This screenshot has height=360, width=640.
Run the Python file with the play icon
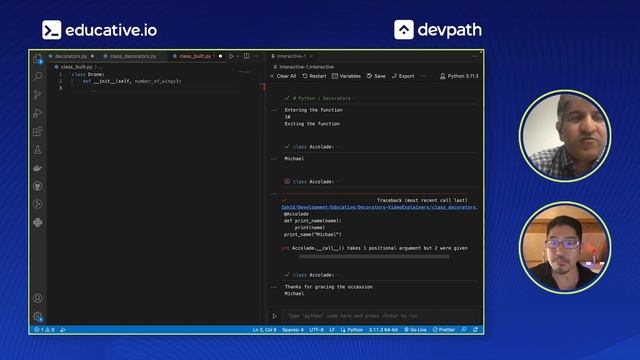pos(231,56)
